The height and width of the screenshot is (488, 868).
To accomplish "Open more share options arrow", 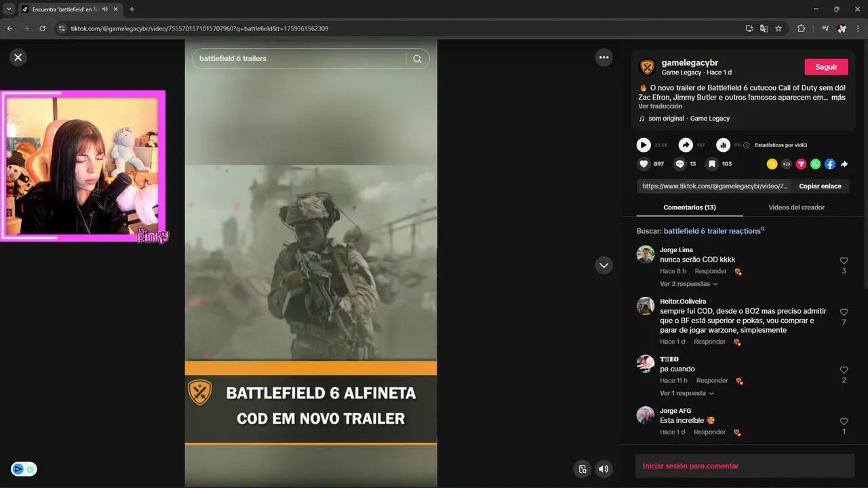I will [844, 164].
